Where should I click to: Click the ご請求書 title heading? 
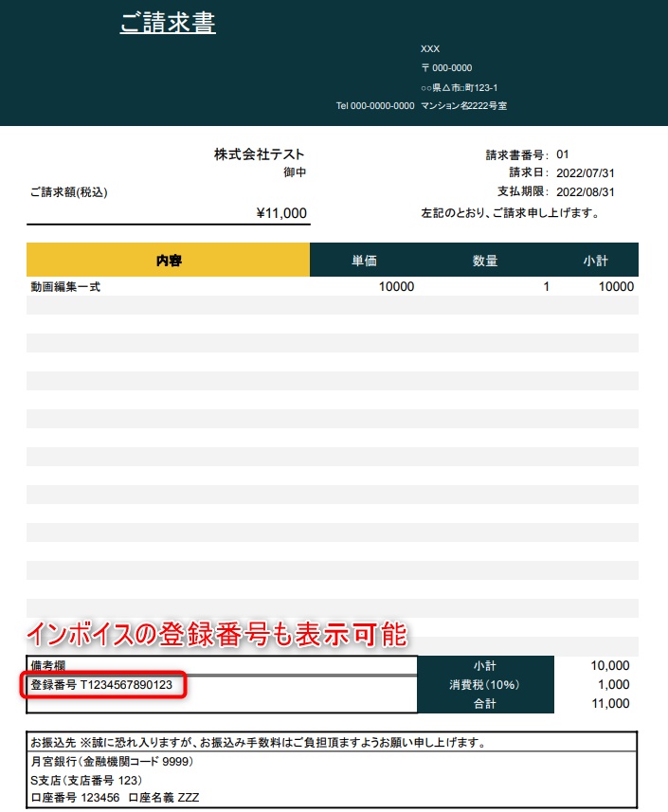[168, 23]
